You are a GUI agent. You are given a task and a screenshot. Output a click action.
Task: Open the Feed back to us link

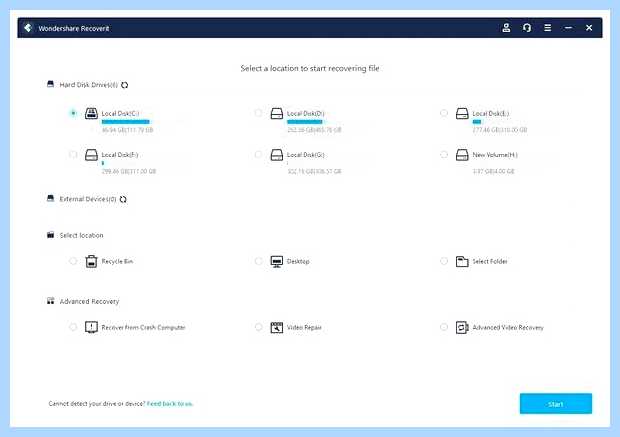[170, 404]
